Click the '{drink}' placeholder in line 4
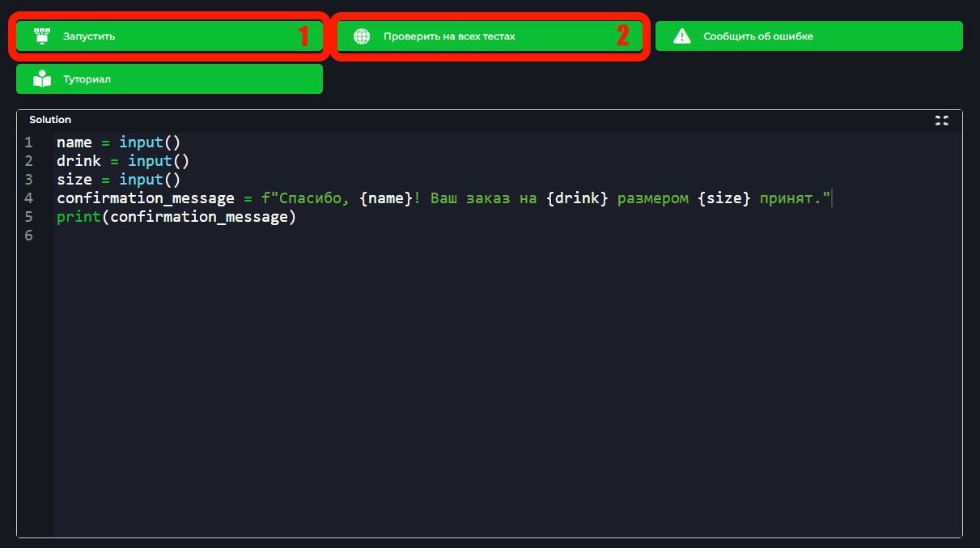 click(577, 198)
